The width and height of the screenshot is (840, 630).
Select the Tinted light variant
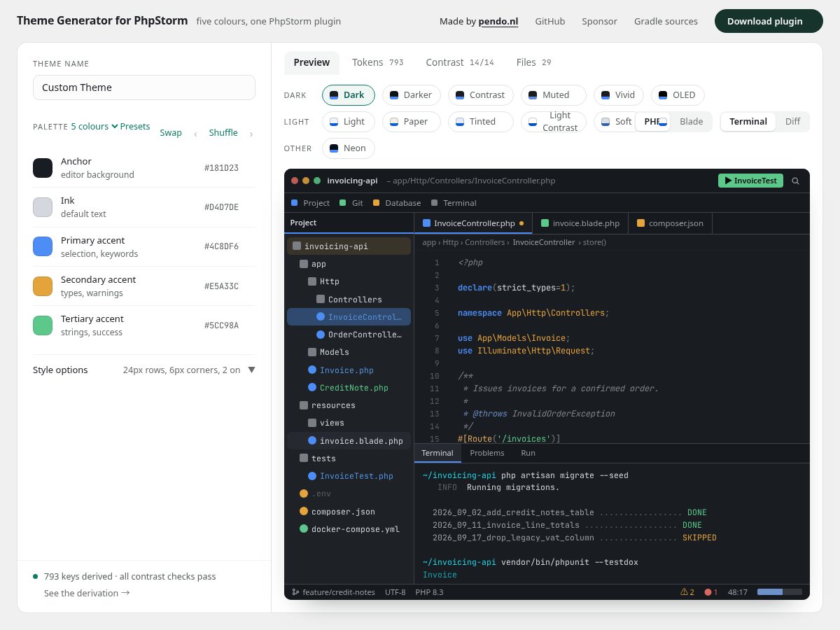coord(481,122)
